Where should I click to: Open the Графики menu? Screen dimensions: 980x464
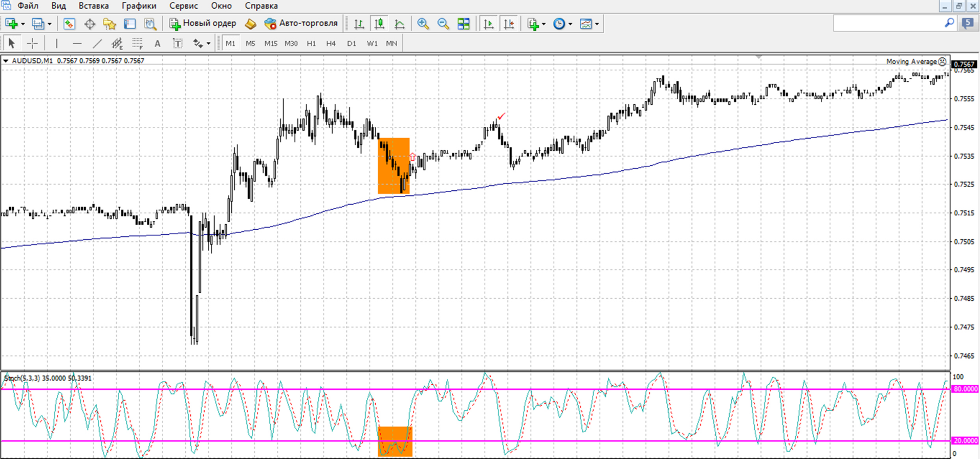(139, 6)
